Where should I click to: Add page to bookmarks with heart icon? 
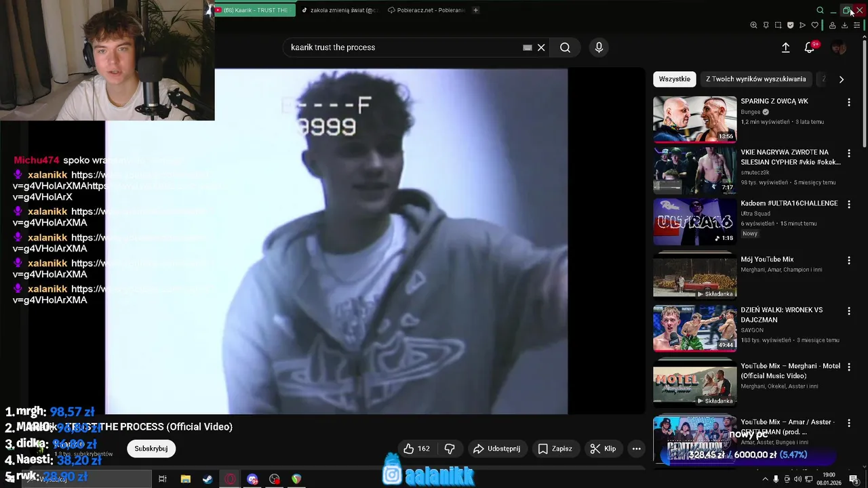coord(814,25)
